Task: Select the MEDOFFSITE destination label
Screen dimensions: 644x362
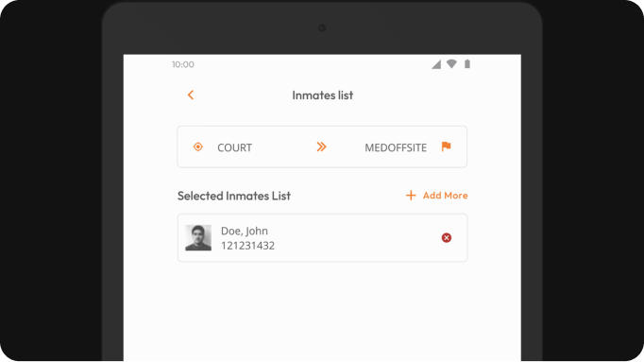Action: tap(396, 147)
